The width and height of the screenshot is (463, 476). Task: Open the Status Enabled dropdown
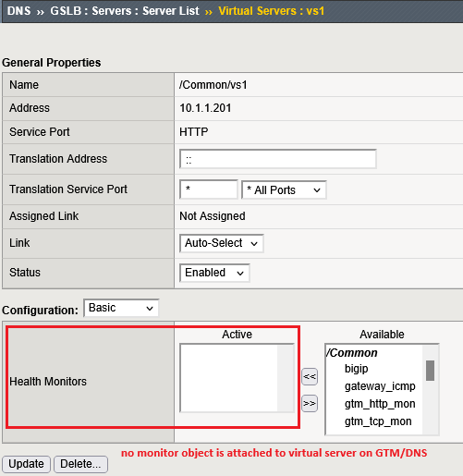coord(214,273)
